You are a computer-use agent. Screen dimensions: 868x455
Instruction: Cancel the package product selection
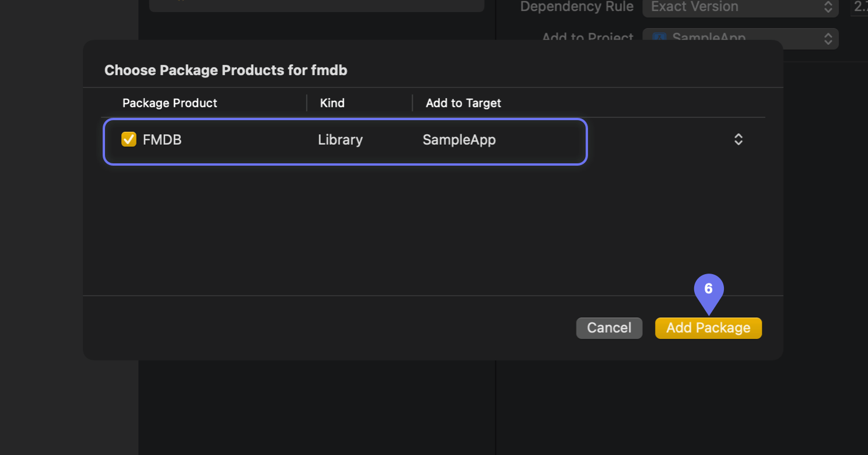click(609, 328)
